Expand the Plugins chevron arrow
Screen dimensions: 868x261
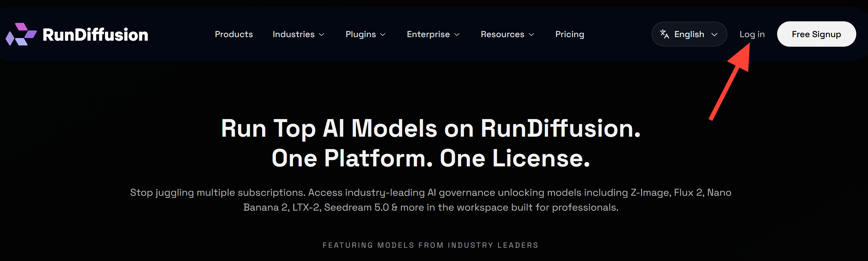[x=383, y=35]
